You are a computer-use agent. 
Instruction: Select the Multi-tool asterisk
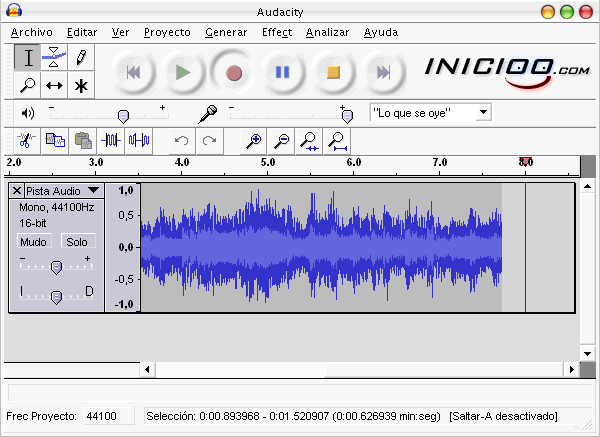pyautogui.click(x=81, y=85)
